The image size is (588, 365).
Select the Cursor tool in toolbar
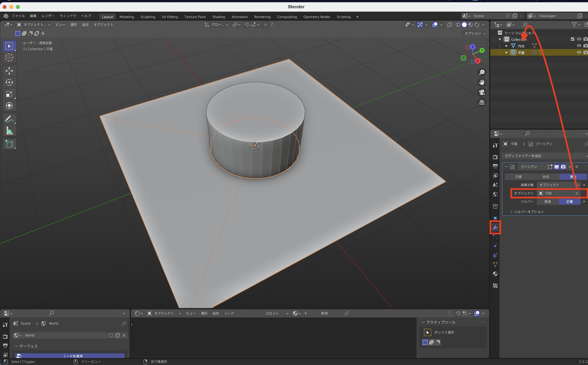tap(9, 58)
